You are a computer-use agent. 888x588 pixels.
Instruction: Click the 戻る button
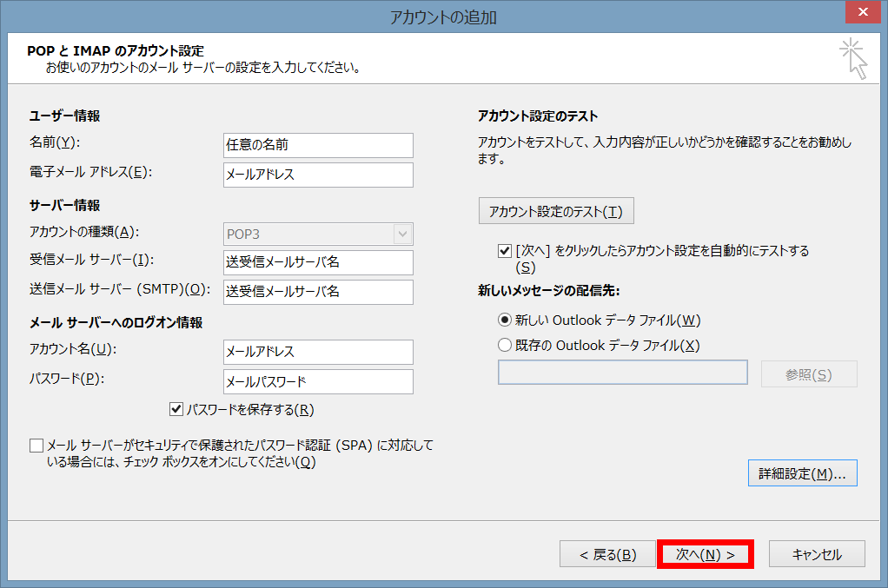(607, 553)
